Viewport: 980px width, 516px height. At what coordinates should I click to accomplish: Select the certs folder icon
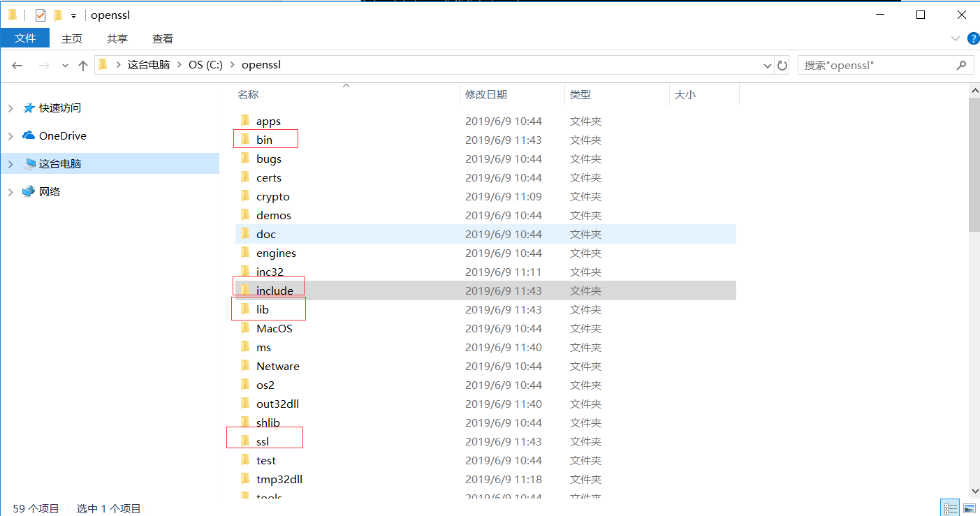point(245,177)
